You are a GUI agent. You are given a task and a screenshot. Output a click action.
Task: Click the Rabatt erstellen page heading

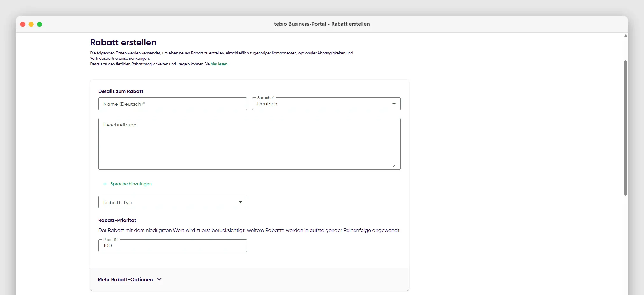pyautogui.click(x=123, y=42)
